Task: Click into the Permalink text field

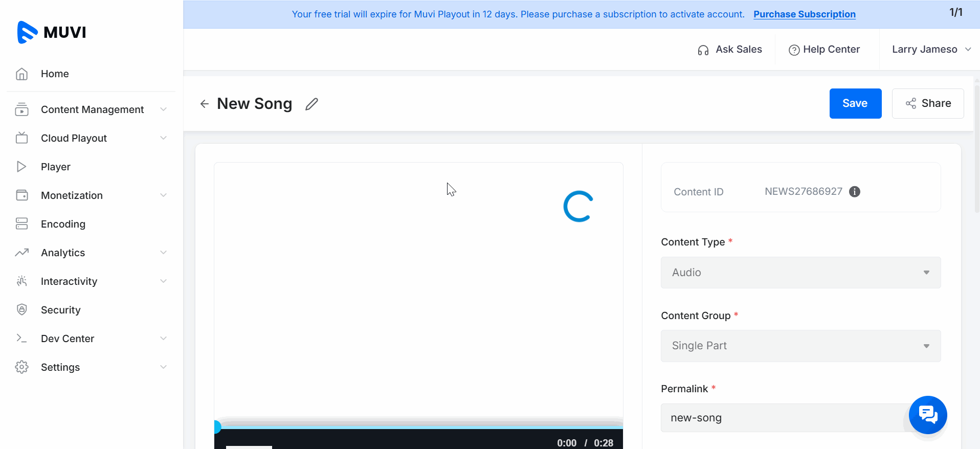Action: click(783, 418)
